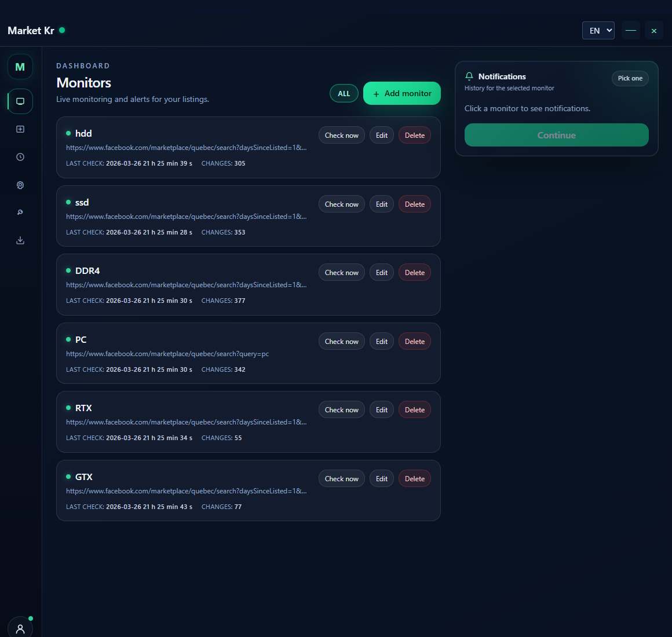Image resolution: width=672 pixels, height=637 pixels.
Task: Select the download/export icon in the sidebar
Action: click(20, 240)
